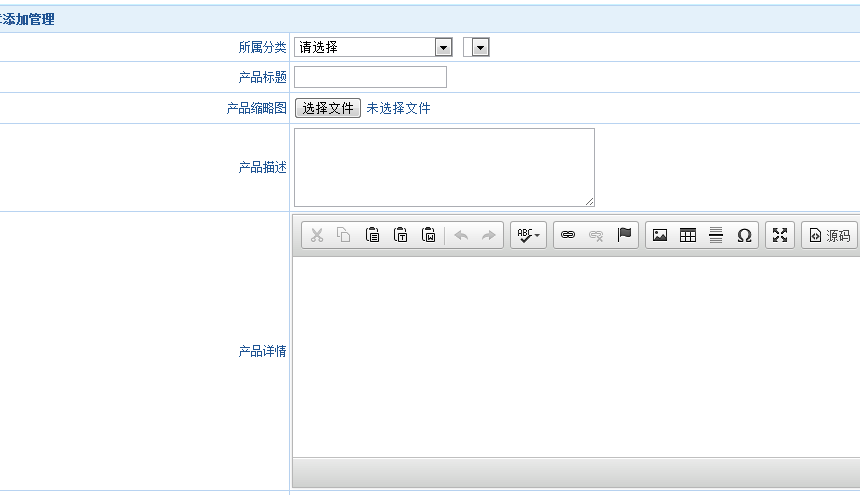Click the Undo arrow icon
The height and width of the screenshot is (495, 860).
(461, 235)
